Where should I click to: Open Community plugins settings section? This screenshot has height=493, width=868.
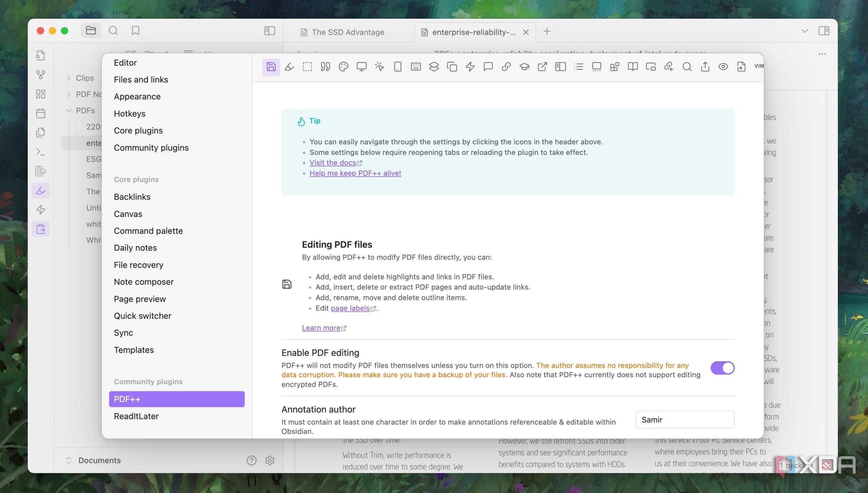tap(151, 148)
